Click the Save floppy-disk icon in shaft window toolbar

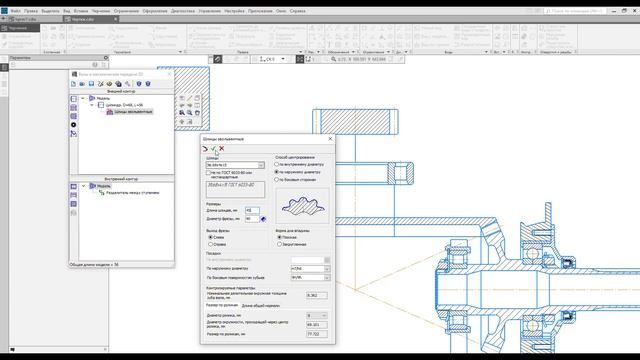click(91, 84)
